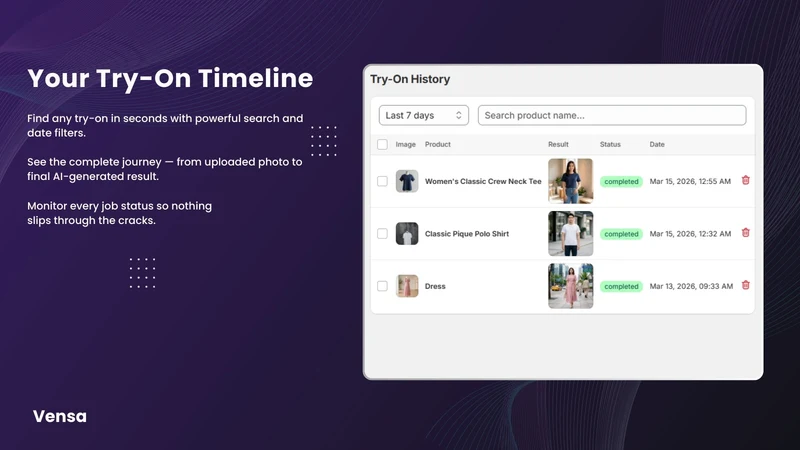Viewport: 800px width, 450px height.
Task: Open the navy tee product image thumbnail
Action: [x=407, y=181]
